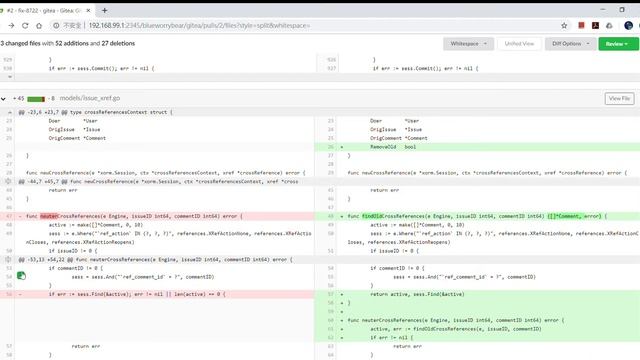Open a new browser tab
This screenshot has width=640, height=360.
point(104,11)
